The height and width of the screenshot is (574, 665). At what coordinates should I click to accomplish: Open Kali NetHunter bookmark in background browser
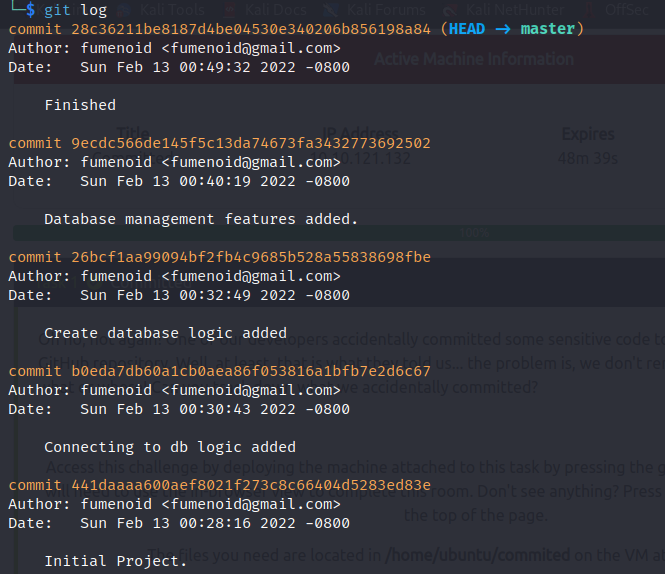click(x=504, y=10)
